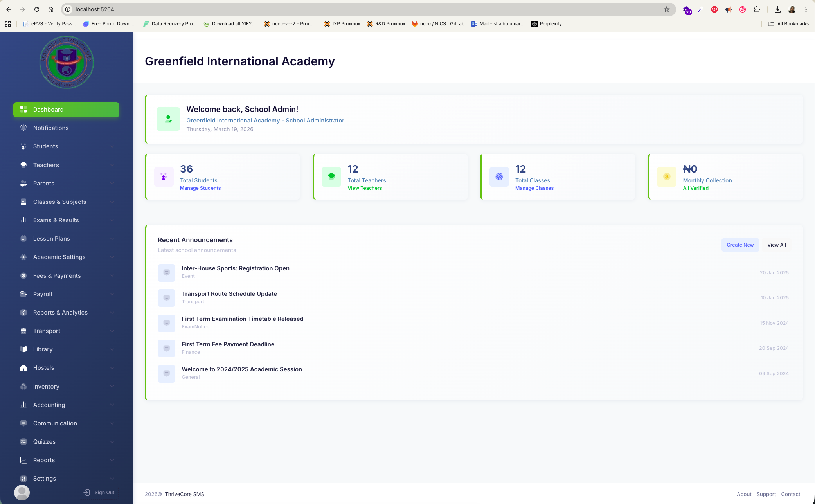Follow the Manage Students link

200,188
